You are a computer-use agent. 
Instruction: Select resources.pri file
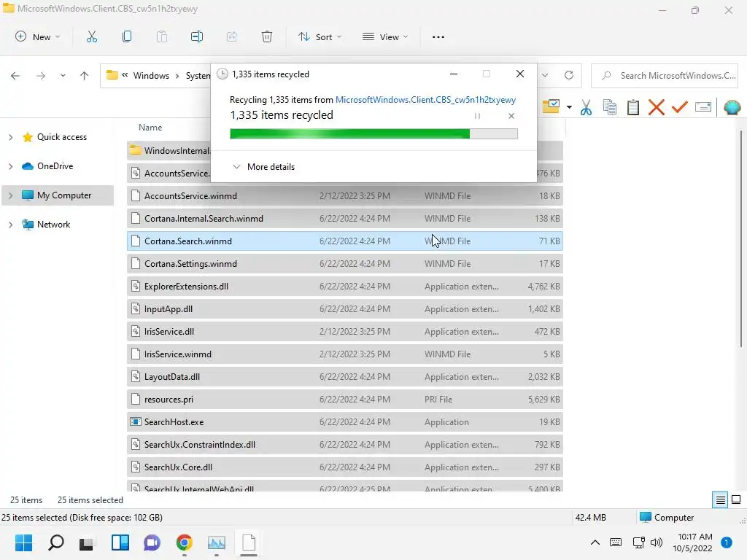tap(345, 400)
